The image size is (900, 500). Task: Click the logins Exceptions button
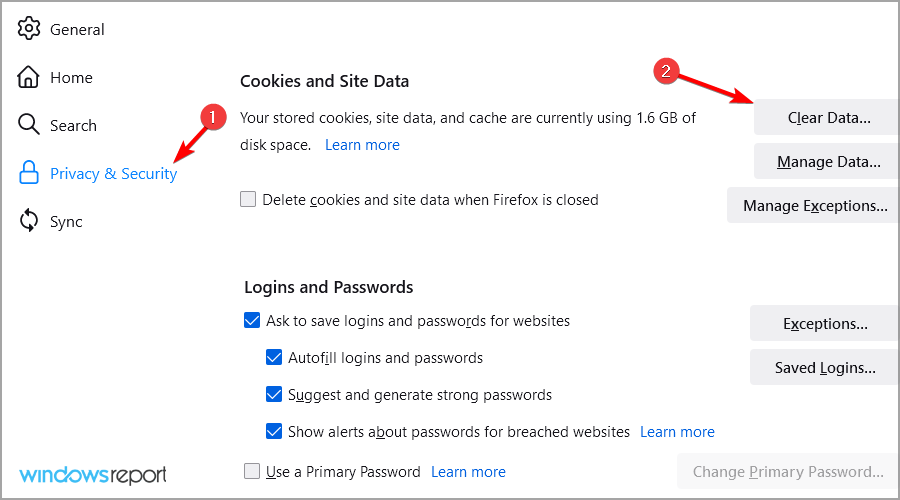[x=824, y=324]
